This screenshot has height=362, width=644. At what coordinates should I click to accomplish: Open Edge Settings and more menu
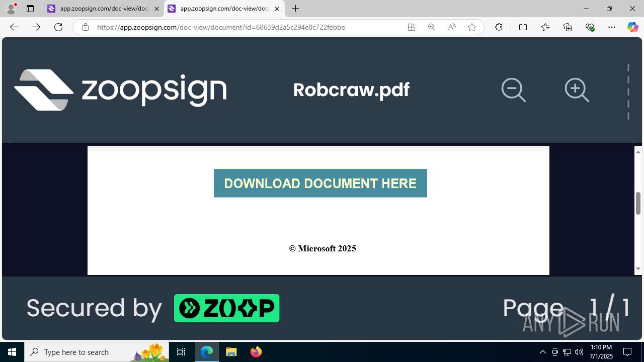[612, 27]
